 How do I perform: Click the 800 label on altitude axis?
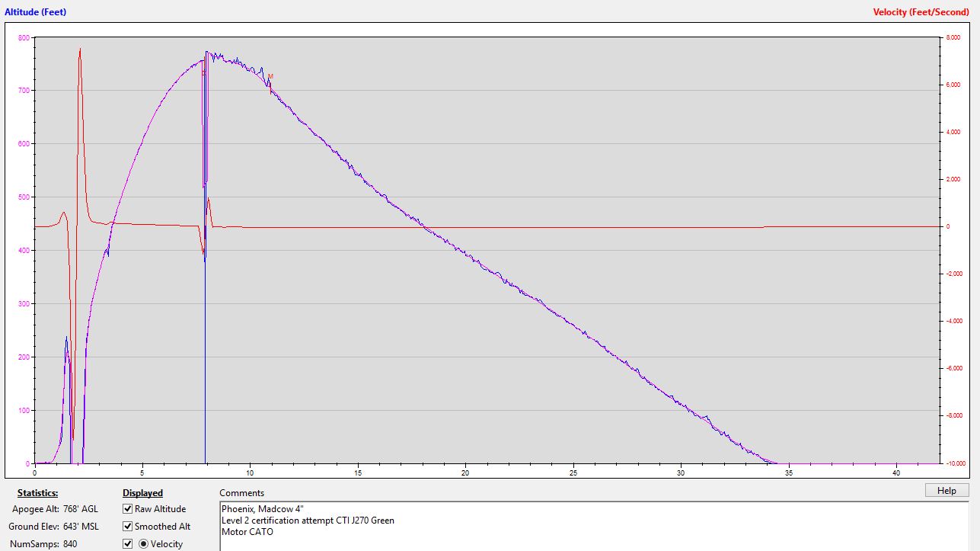click(24, 37)
